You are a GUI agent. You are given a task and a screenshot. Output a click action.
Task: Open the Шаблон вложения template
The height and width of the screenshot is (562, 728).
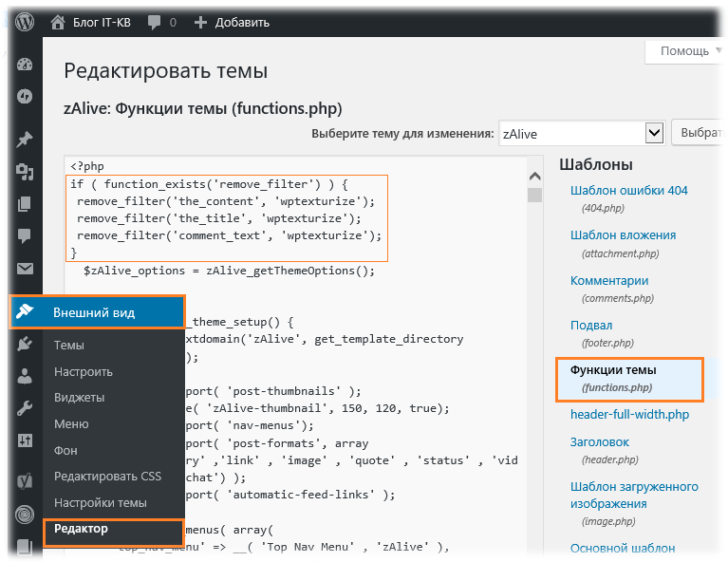pyautogui.click(x=623, y=235)
